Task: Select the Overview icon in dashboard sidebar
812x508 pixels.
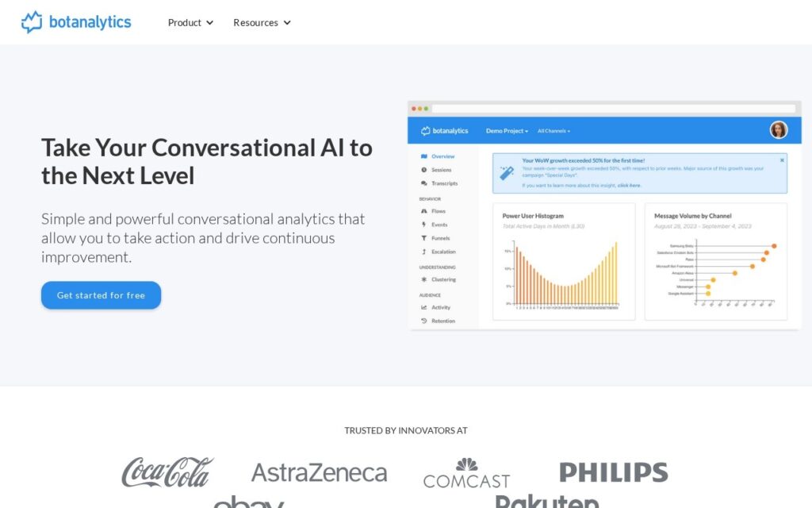Action: point(423,156)
